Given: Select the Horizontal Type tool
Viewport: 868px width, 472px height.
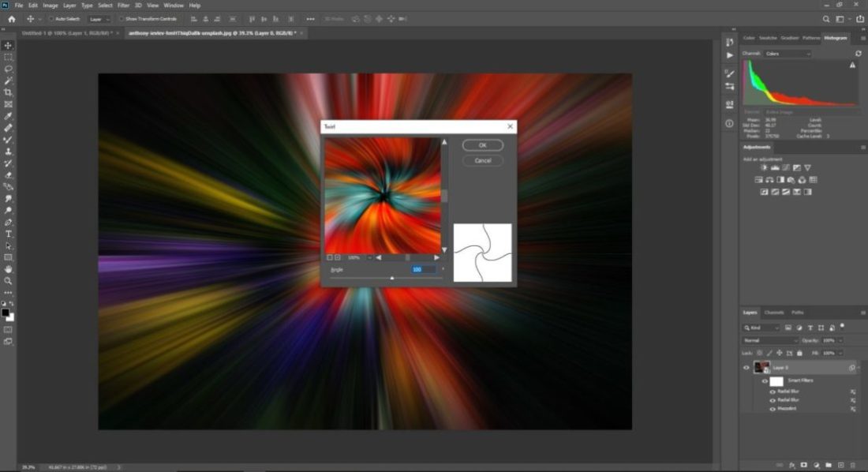Looking at the screenshot, I should click(8, 234).
